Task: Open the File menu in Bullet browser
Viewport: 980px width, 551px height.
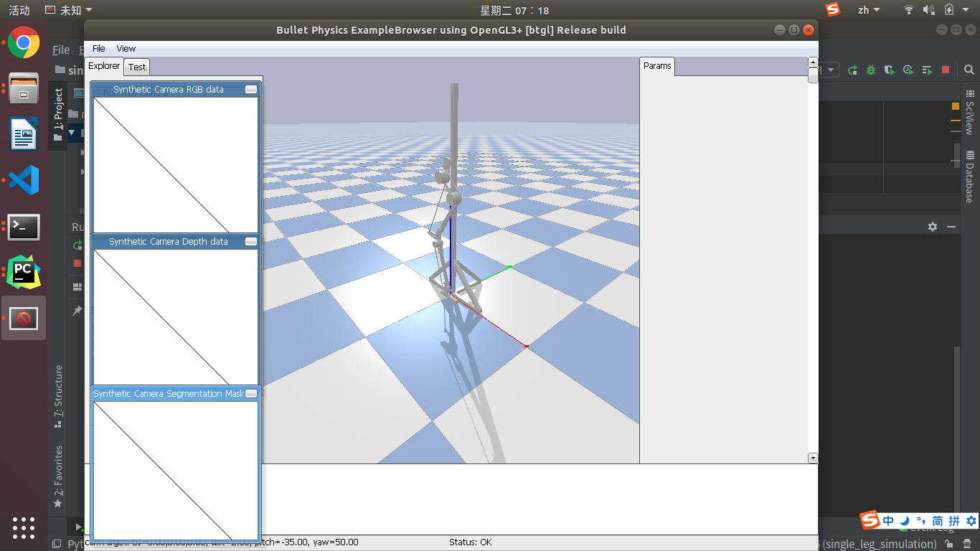Action: [x=99, y=49]
